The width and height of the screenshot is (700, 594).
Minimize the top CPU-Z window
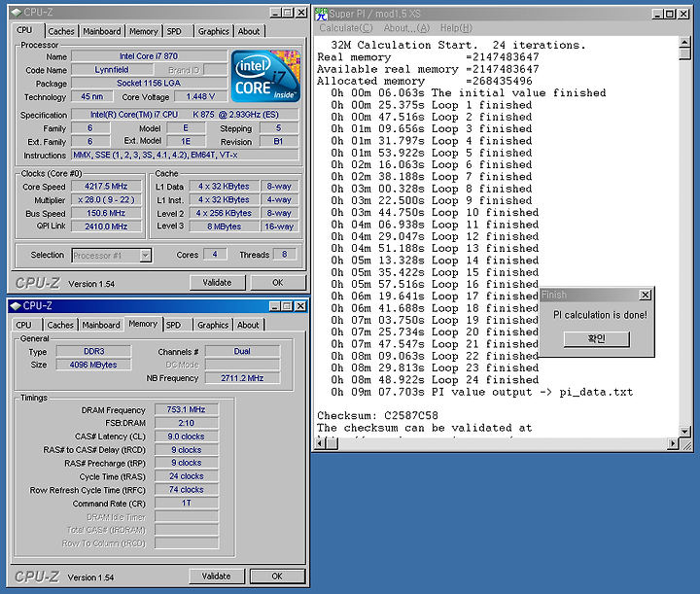pos(275,13)
